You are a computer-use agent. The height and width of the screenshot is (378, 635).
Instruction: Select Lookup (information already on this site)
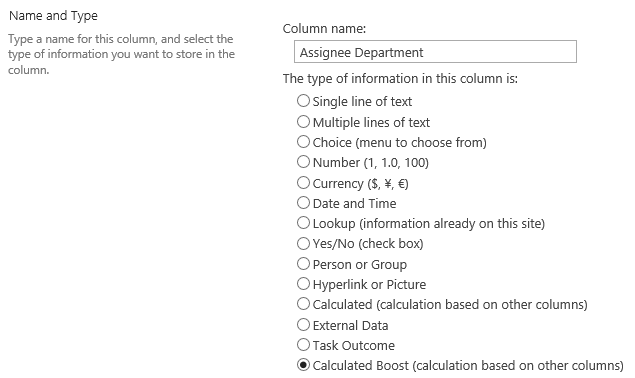303,222
